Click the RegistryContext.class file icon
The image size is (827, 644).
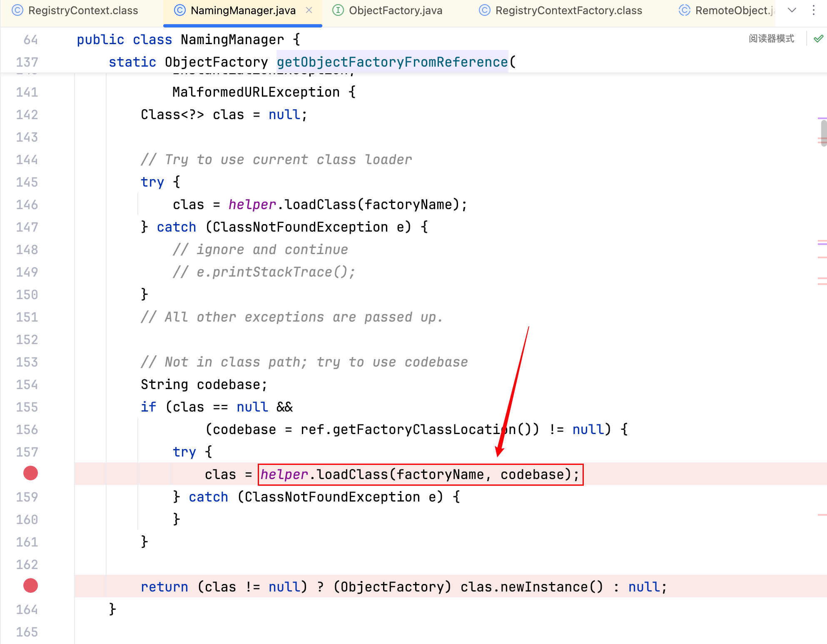[17, 10]
